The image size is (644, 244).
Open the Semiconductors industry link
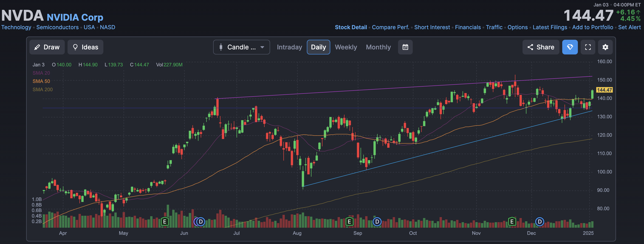(57, 27)
